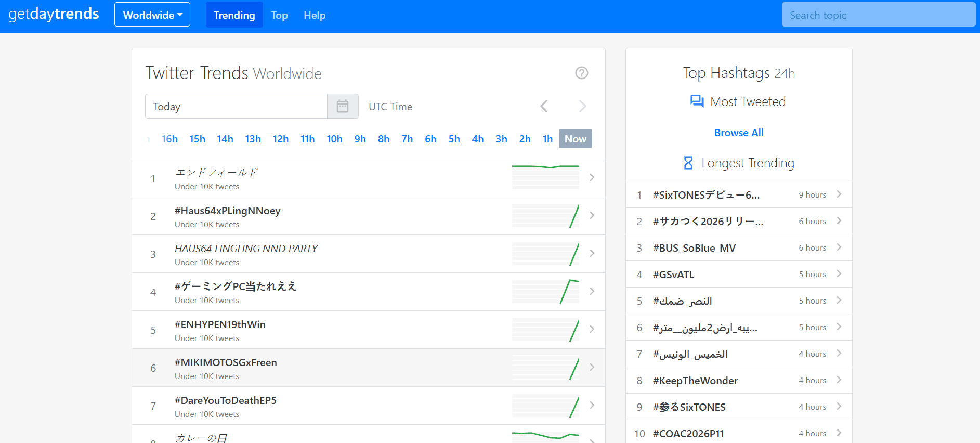Viewport: 980px width, 443px height.
Task: Open chevron for エンドフィールド trend
Action: 592,177
